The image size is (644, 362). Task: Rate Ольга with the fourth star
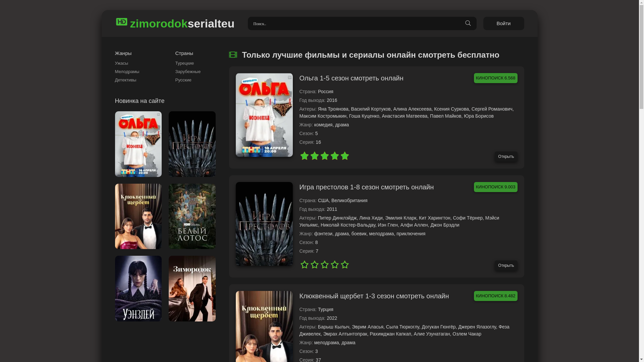click(334, 156)
